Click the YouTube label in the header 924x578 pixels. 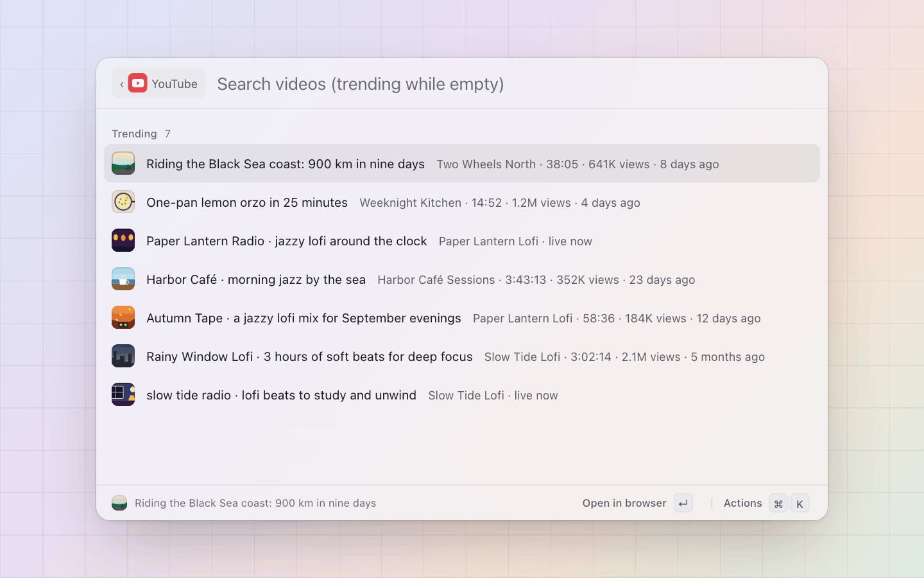tap(175, 84)
